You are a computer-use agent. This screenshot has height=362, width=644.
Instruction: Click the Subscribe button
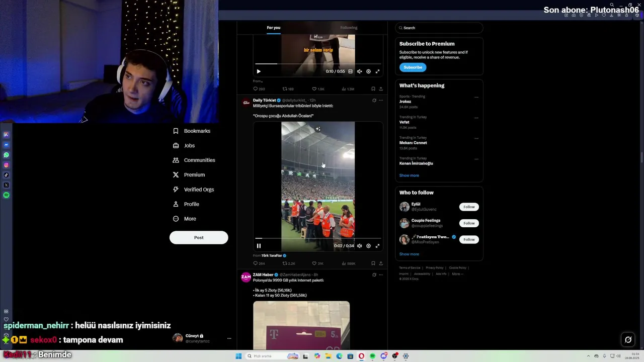[413, 67]
